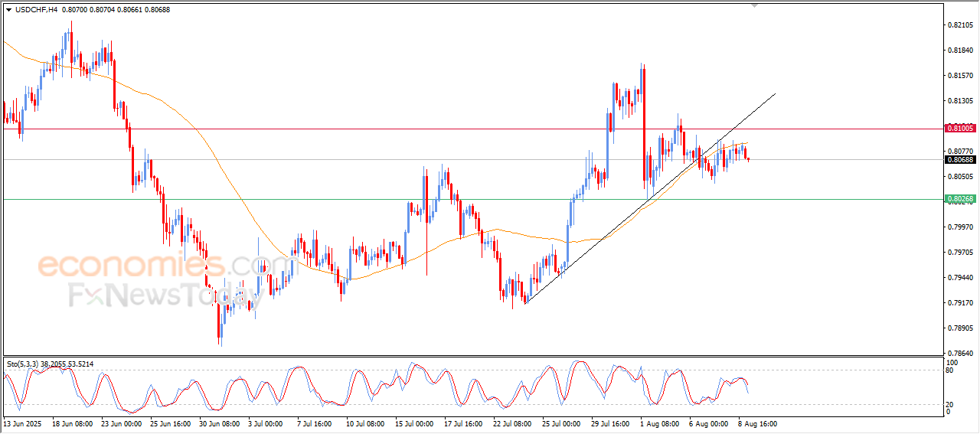This screenshot has width=980, height=434.
Task: Click the 17 Jul 16:00 time label
Action: [465, 423]
